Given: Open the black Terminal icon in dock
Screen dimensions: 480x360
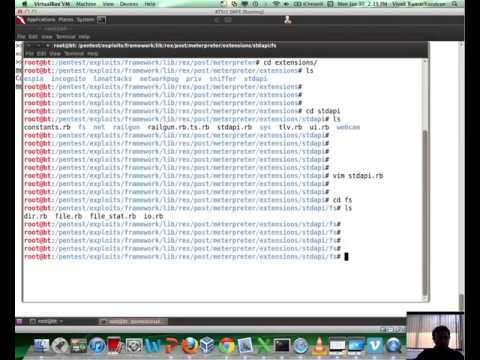Looking at the screenshot, I should pos(282,346).
